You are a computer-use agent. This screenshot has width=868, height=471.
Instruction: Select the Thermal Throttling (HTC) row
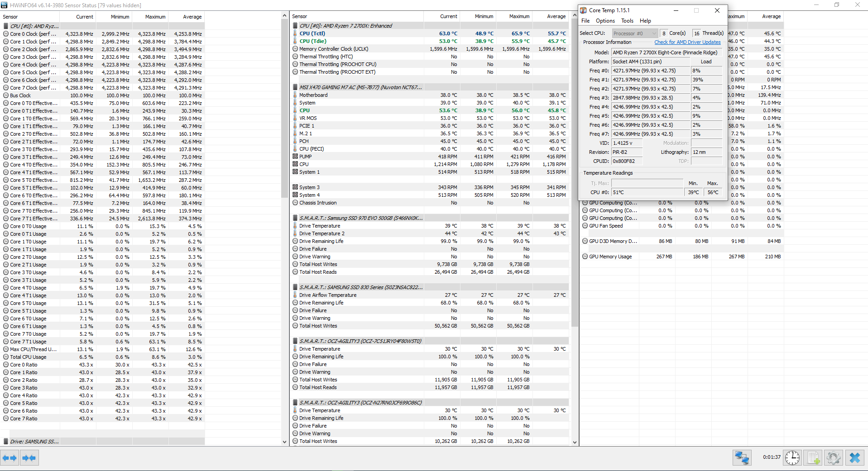point(430,57)
